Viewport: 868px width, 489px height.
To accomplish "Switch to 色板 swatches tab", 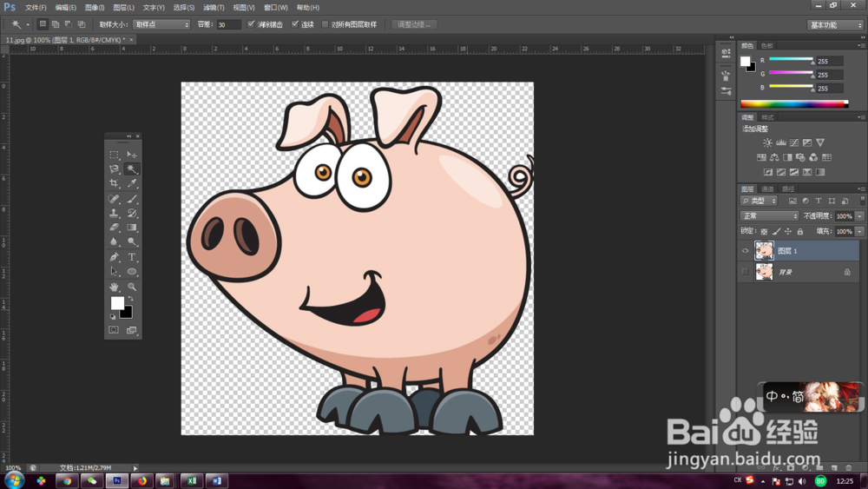I will click(766, 45).
